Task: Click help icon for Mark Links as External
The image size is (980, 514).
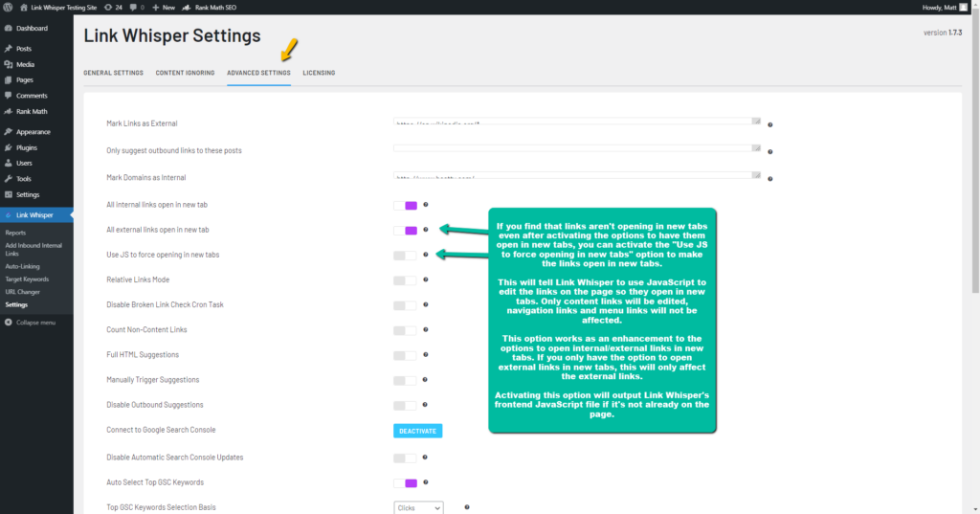Action: (x=770, y=125)
